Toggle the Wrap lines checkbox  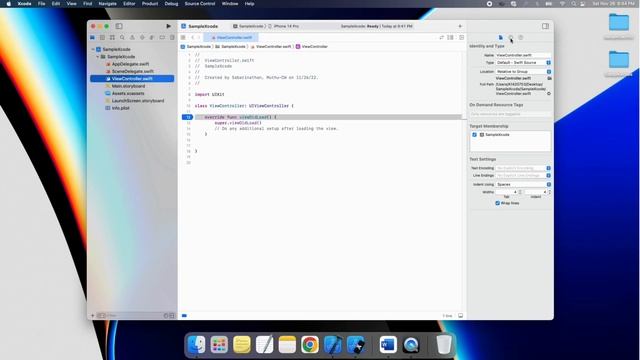coord(498,203)
